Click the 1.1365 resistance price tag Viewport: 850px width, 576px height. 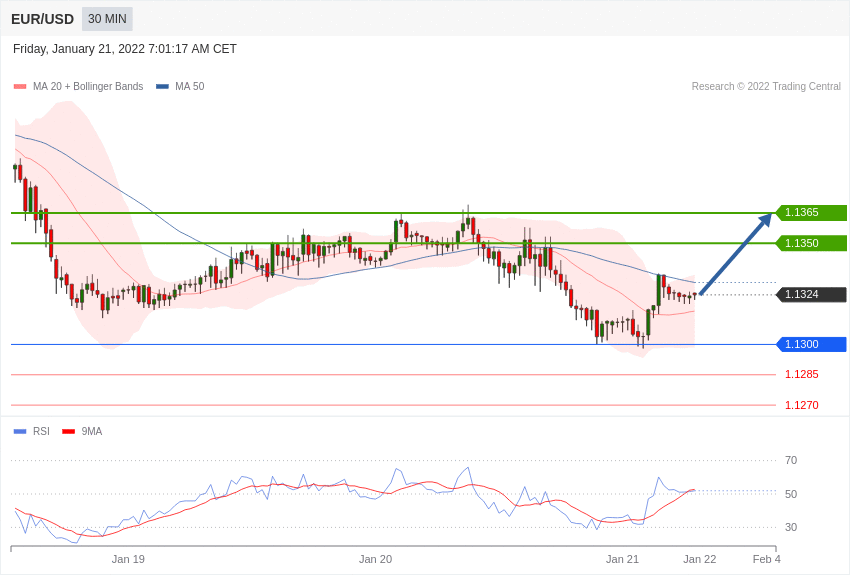(x=812, y=212)
